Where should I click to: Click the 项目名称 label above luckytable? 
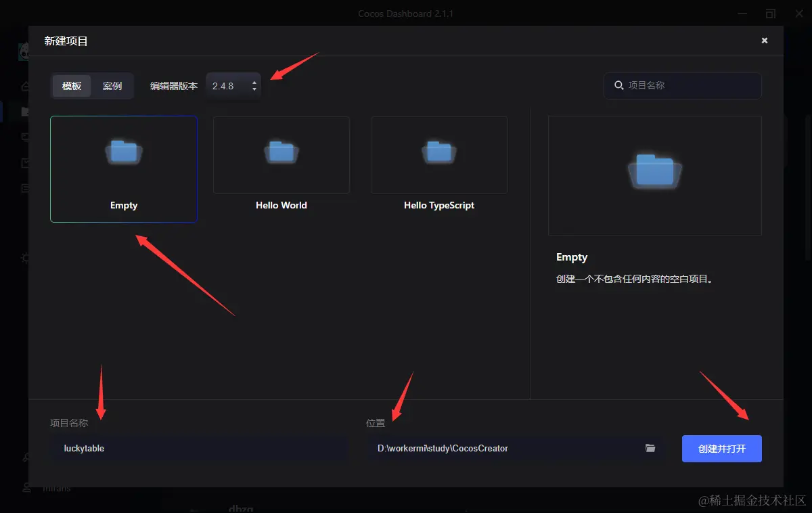69,423
